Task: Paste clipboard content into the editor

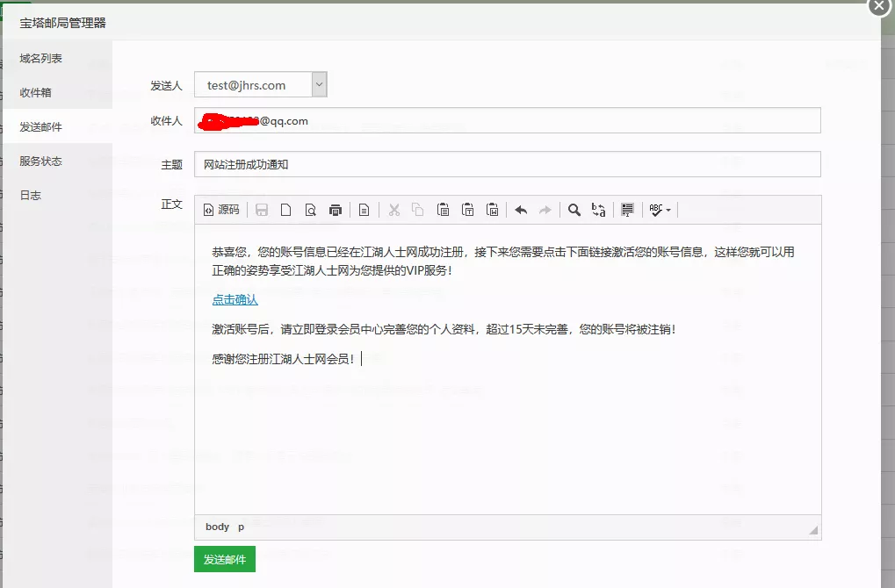Action: (444, 209)
